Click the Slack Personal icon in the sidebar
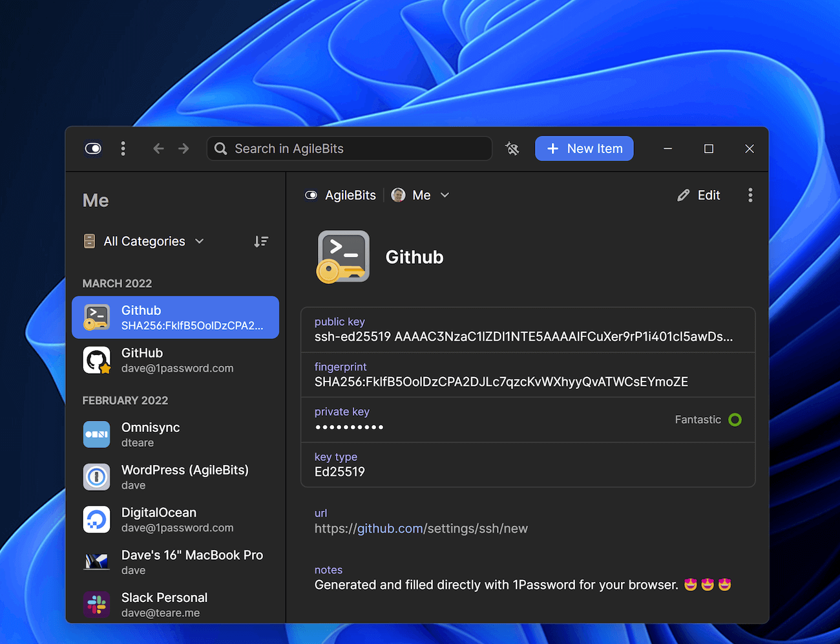 (96, 605)
